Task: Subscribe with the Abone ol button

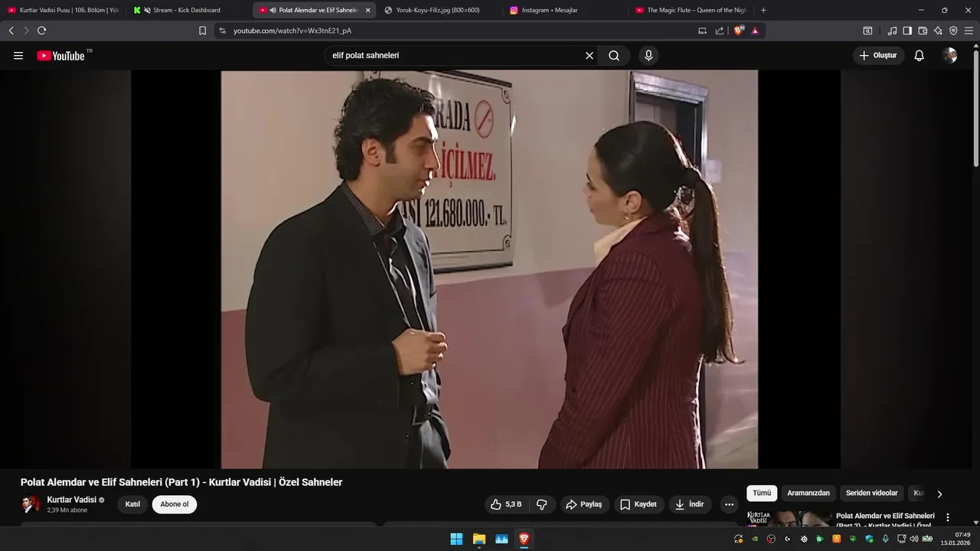Action: pyautogui.click(x=175, y=504)
